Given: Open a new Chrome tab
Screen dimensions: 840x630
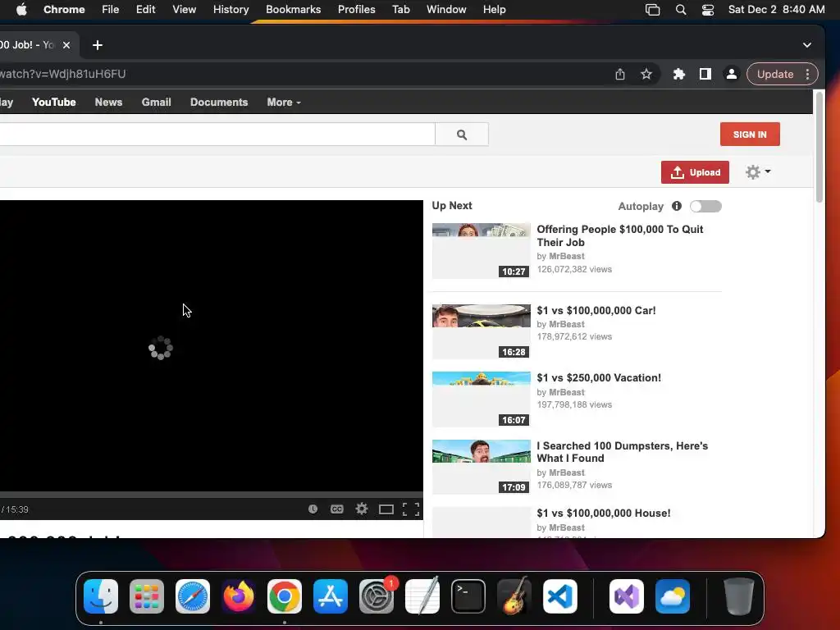Looking at the screenshot, I should (98, 45).
